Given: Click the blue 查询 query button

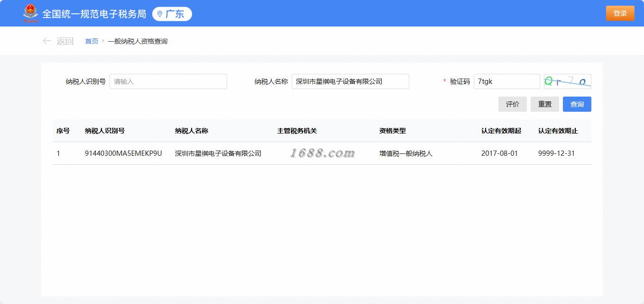Looking at the screenshot, I should [x=577, y=104].
